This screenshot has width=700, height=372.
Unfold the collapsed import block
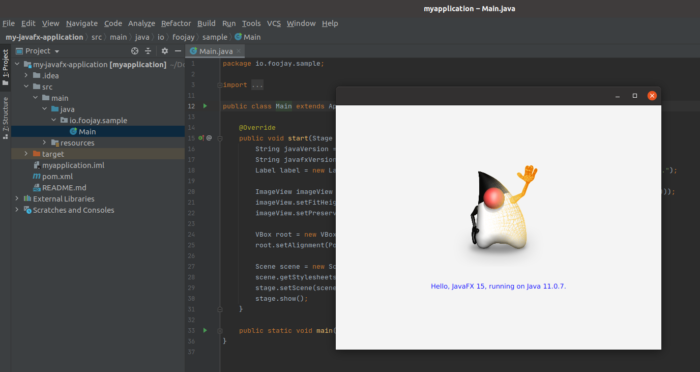pyautogui.click(x=257, y=85)
